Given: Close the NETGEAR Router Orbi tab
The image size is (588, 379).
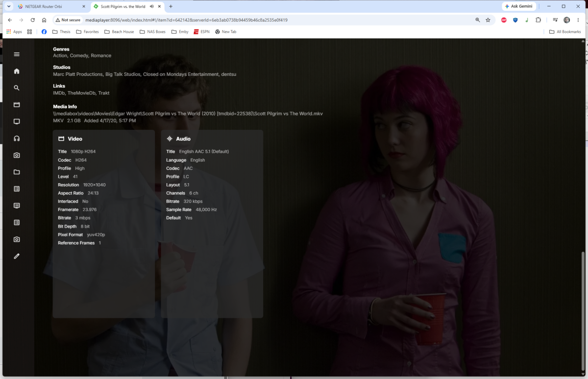Looking at the screenshot, I should [84, 6].
